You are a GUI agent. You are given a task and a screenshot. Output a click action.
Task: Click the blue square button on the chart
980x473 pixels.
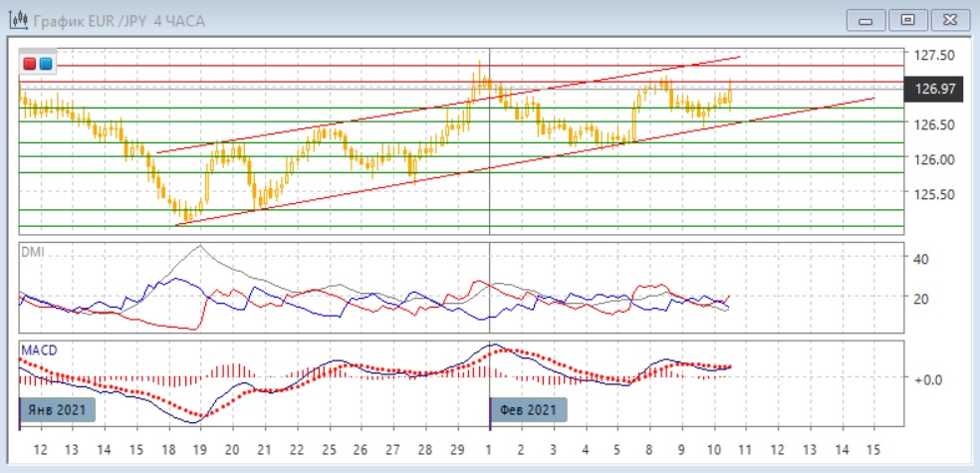coord(45,65)
